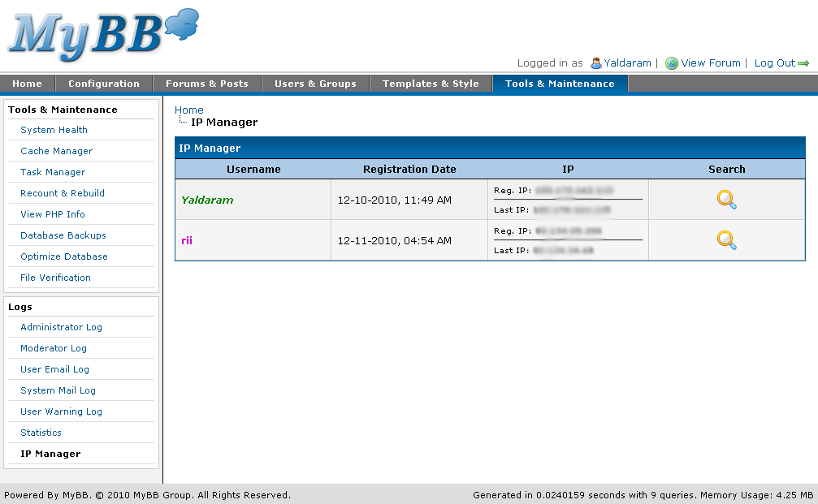This screenshot has width=818, height=504.
Task: Open the Templates & Style tab
Action: coord(431,84)
